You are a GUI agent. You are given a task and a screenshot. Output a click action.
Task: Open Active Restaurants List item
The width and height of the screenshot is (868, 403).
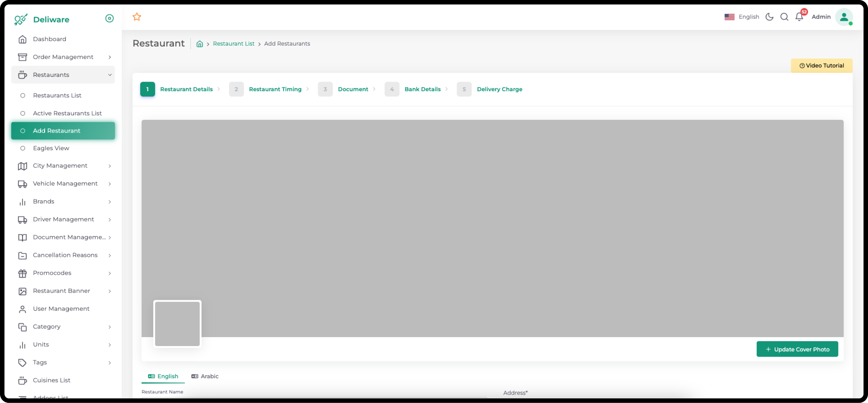click(63, 113)
